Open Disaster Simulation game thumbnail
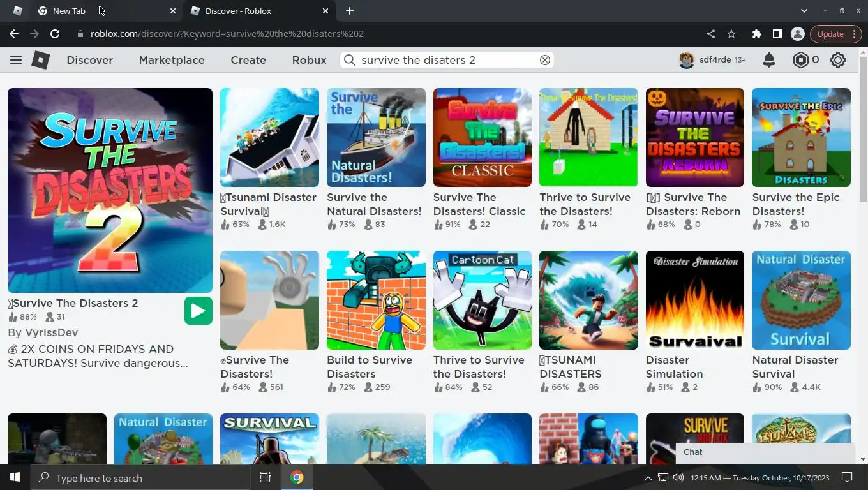Image resolution: width=868 pixels, height=490 pixels. pyautogui.click(x=695, y=300)
